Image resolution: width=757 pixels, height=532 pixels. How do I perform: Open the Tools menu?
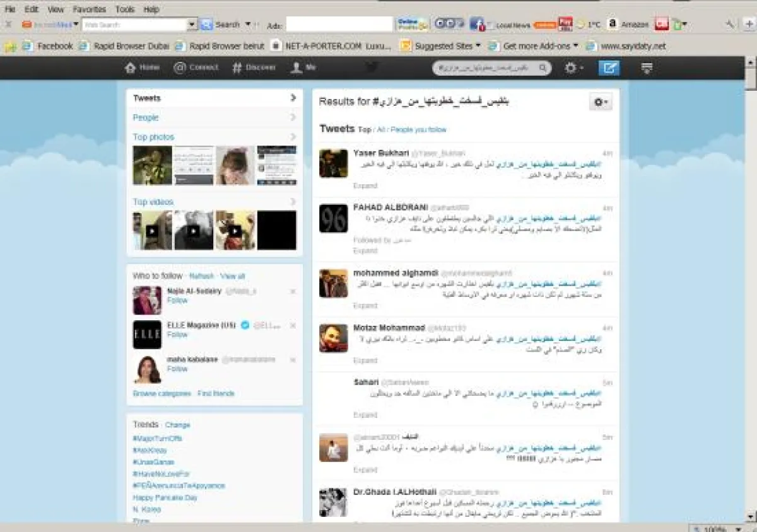coord(125,9)
